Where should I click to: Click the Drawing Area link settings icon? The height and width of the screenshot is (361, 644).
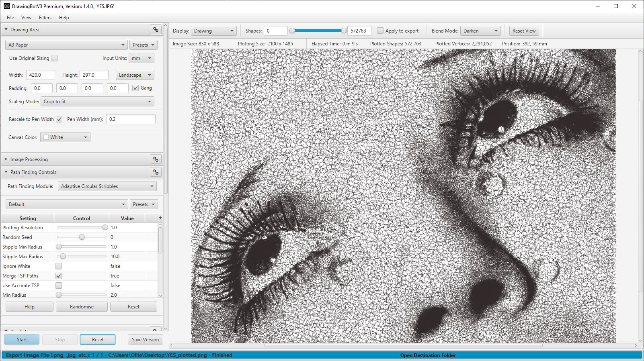(x=156, y=29)
